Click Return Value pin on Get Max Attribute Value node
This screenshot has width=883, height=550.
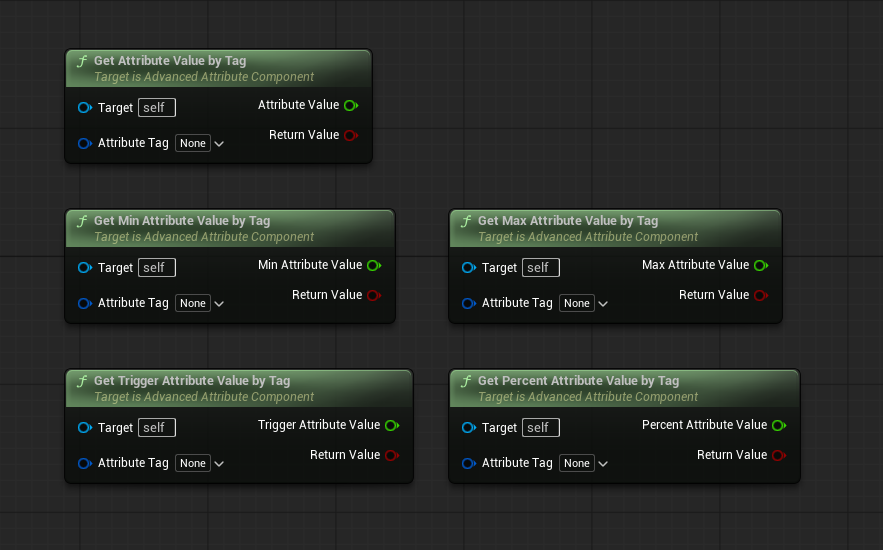point(761,295)
